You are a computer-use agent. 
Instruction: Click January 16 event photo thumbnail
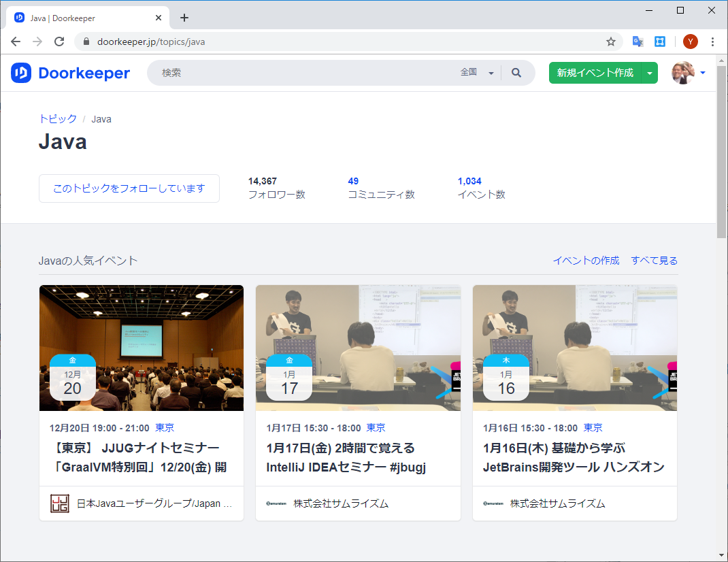pyautogui.click(x=575, y=348)
